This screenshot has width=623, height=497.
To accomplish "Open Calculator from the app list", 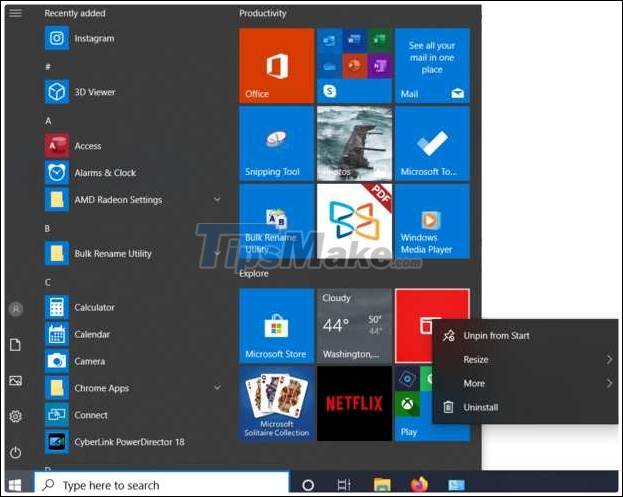I will (x=133, y=307).
